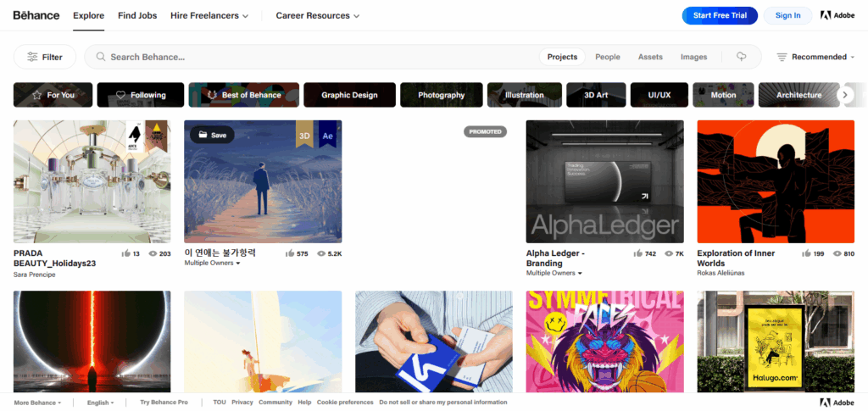Click the yellow triangle badge on the PRADA thumbnail

(x=157, y=136)
